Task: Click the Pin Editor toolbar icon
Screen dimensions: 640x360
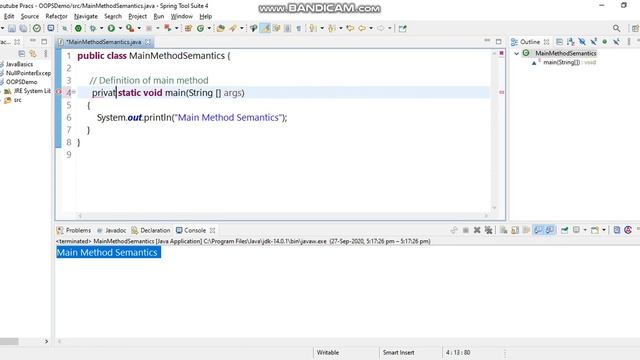Action: [402, 28]
